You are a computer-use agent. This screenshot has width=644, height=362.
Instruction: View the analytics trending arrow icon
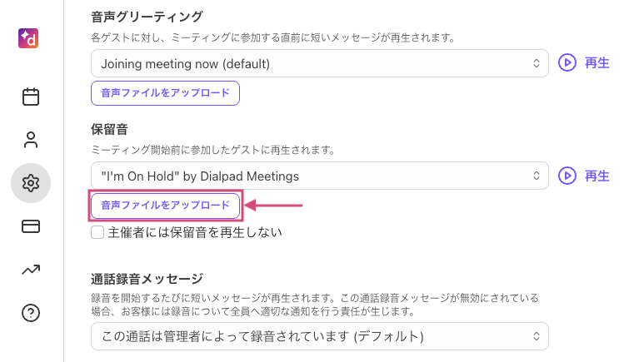point(31,270)
